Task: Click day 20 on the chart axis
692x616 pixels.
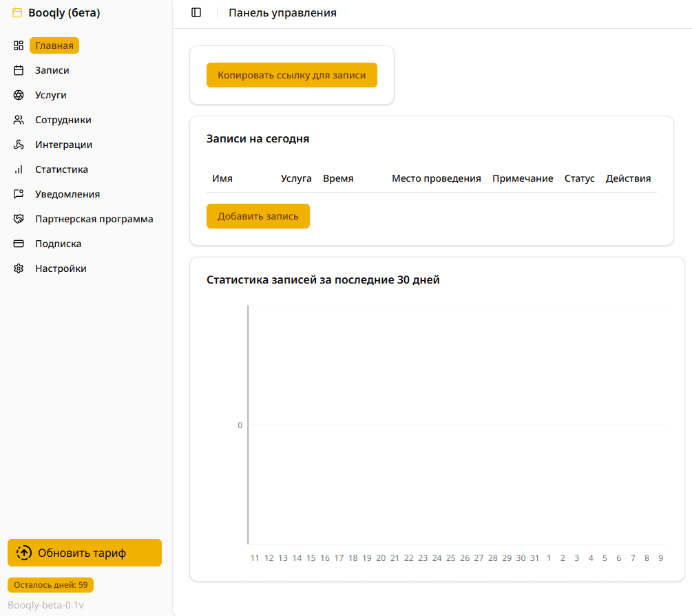Action: click(x=381, y=558)
